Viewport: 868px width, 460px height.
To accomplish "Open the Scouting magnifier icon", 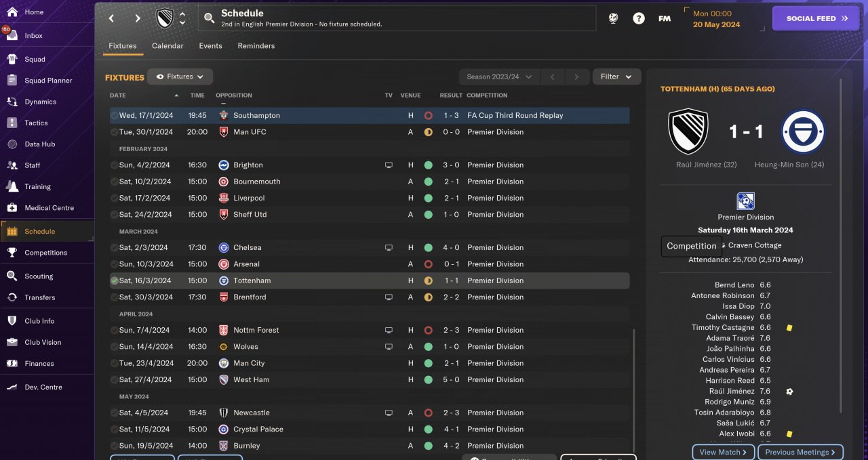I will (x=12, y=276).
